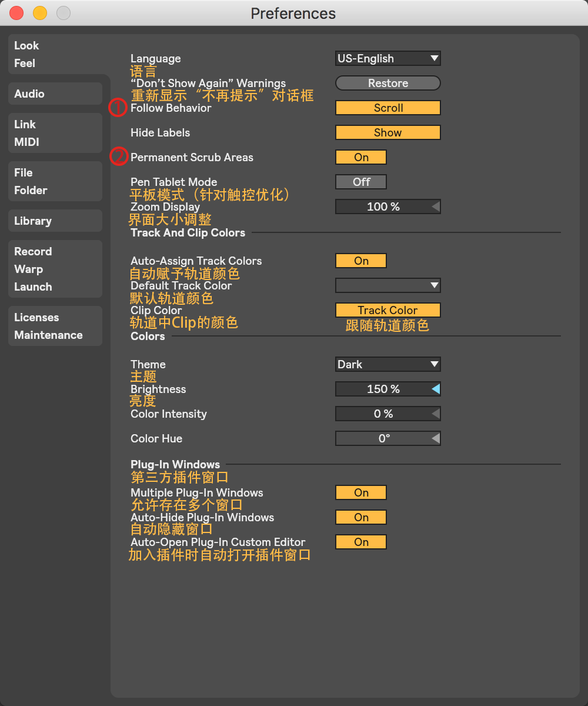Enable Pen Tablet Mode
The image size is (588, 706).
[360, 182]
